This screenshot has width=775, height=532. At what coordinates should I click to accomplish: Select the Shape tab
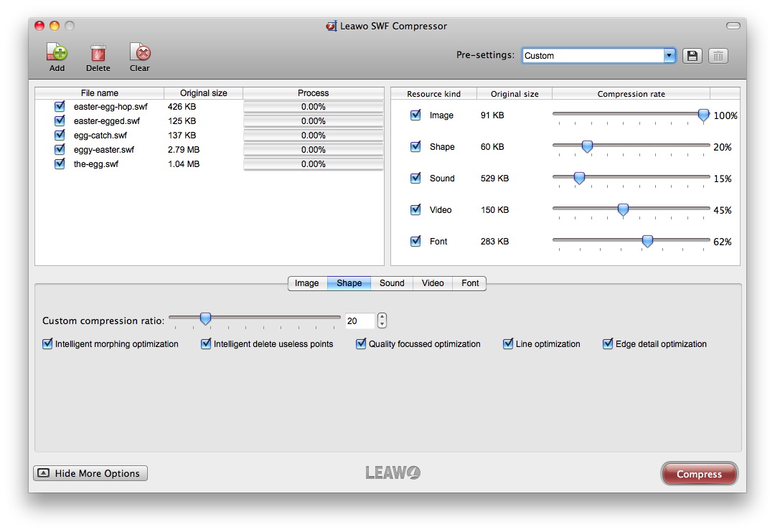click(349, 283)
